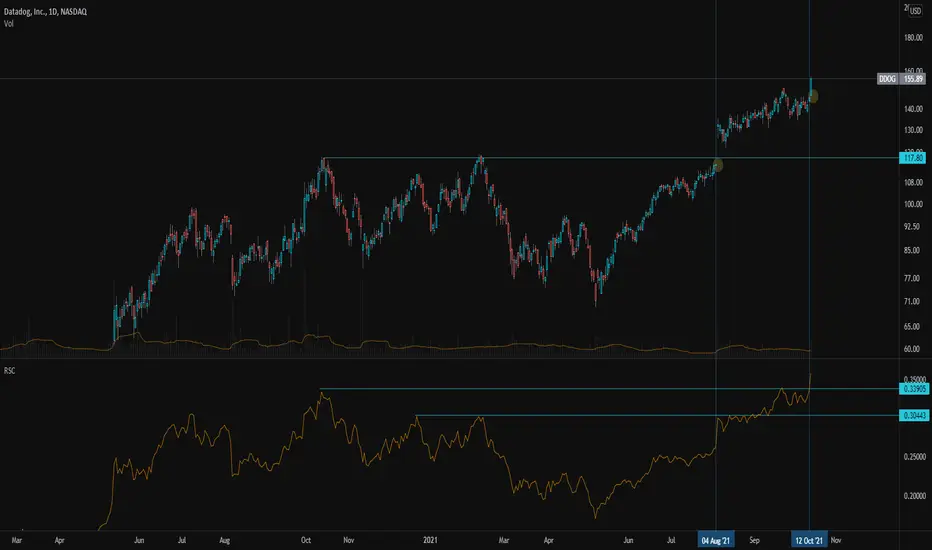
Task: Open the USD currency selector
Action: coord(915,11)
